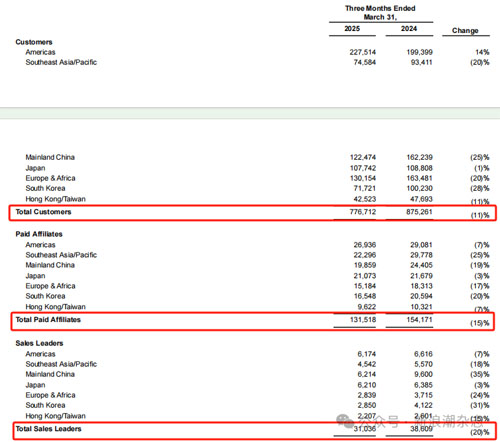This screenshot has width=500, height=442.
Task: Click the value 29,778
Action: point(421,255)
